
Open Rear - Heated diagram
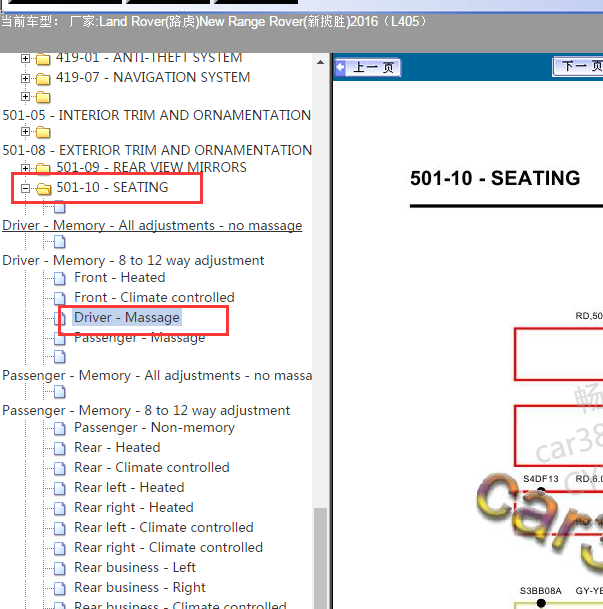pos(117,447)
